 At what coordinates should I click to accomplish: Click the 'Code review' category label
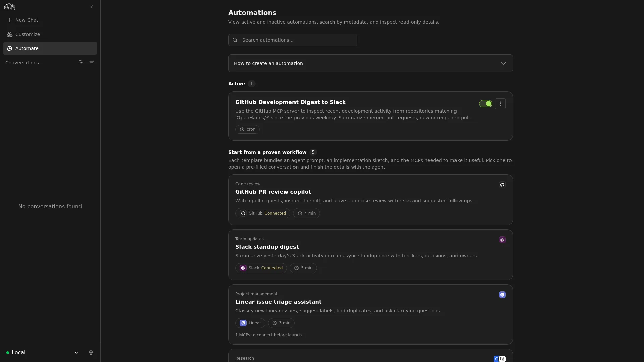coord(248,184)
